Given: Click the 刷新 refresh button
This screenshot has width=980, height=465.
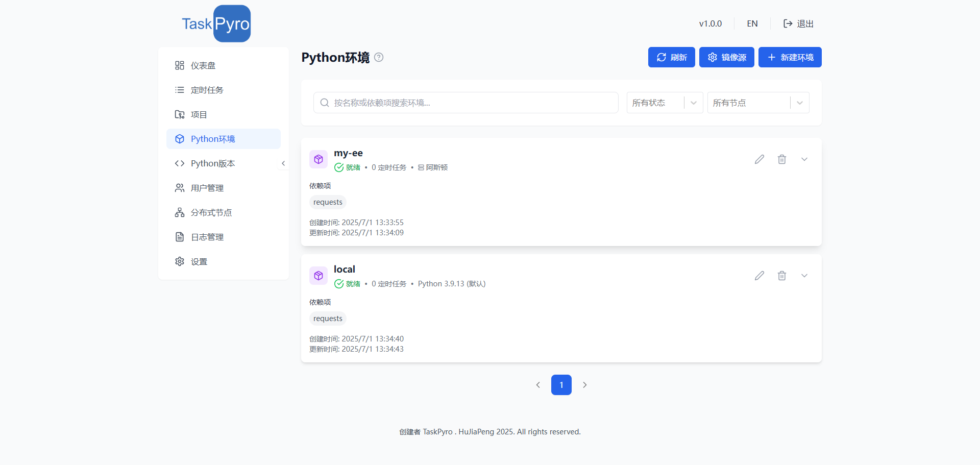Looking at the screenshot, I should tap(671, 57).
